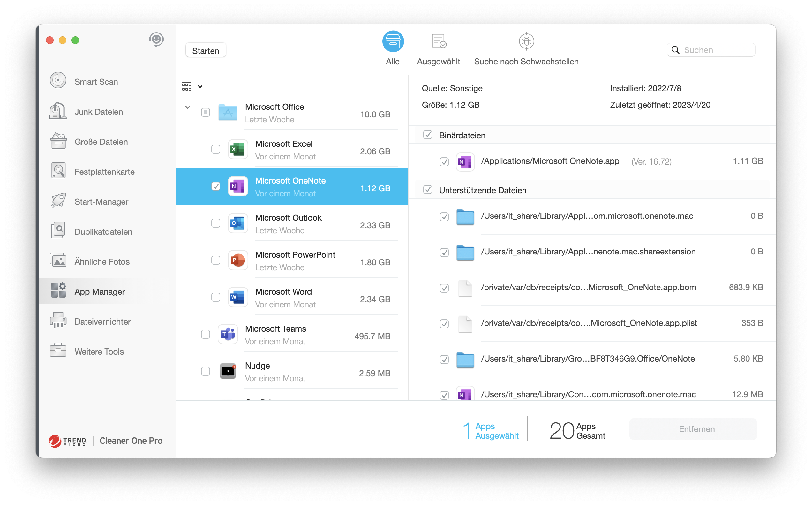Collapse the Microsoft Office group

pos(188,107)
